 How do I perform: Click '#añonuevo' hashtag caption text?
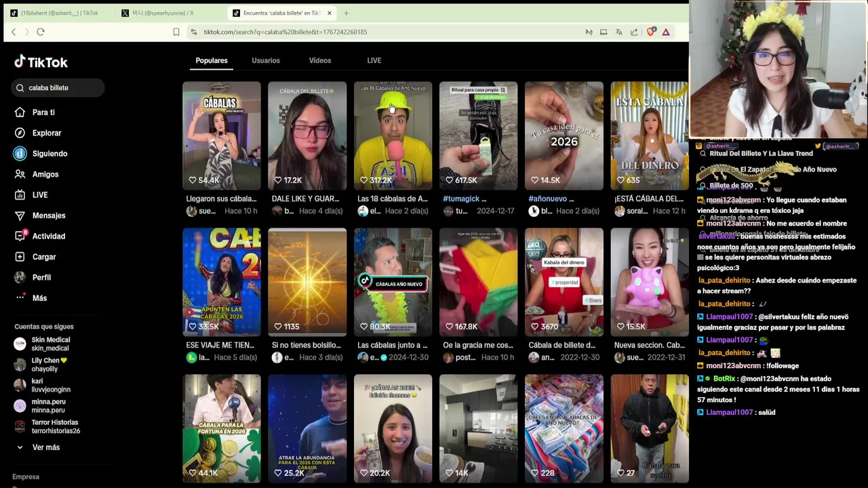(x=547, y=199)
